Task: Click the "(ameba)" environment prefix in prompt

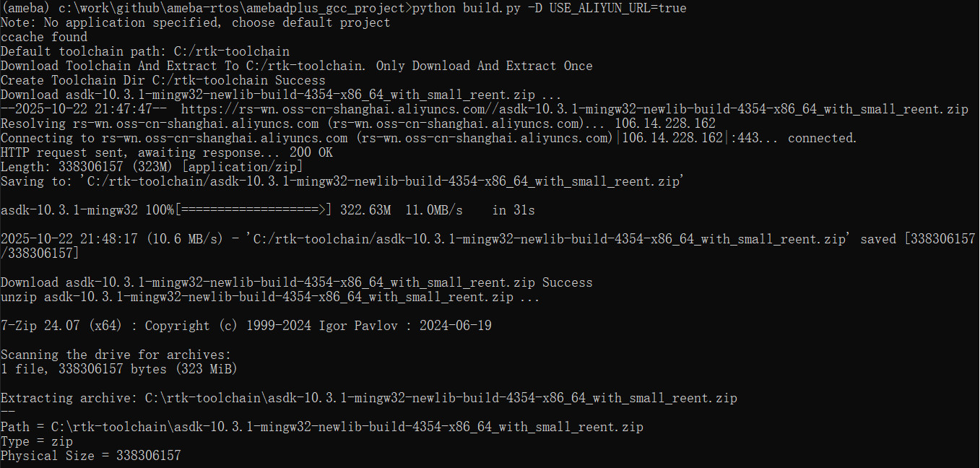Action: pos(27,8)
